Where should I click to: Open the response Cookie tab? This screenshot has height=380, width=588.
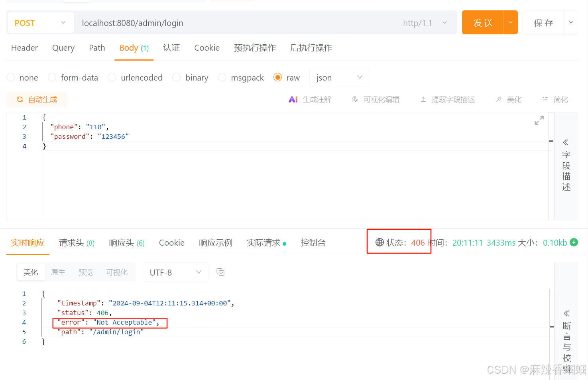coord(172,243)
